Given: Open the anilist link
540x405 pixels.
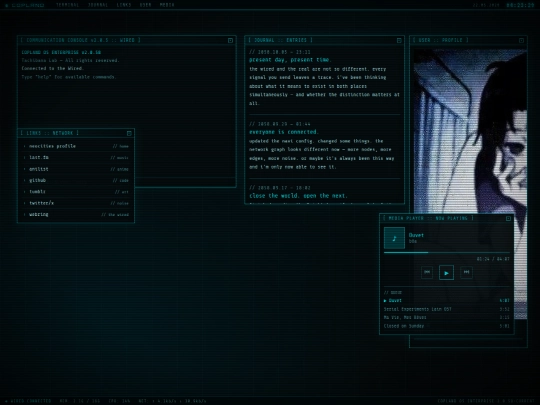Looking at the screenshot, I should (76, 169).
